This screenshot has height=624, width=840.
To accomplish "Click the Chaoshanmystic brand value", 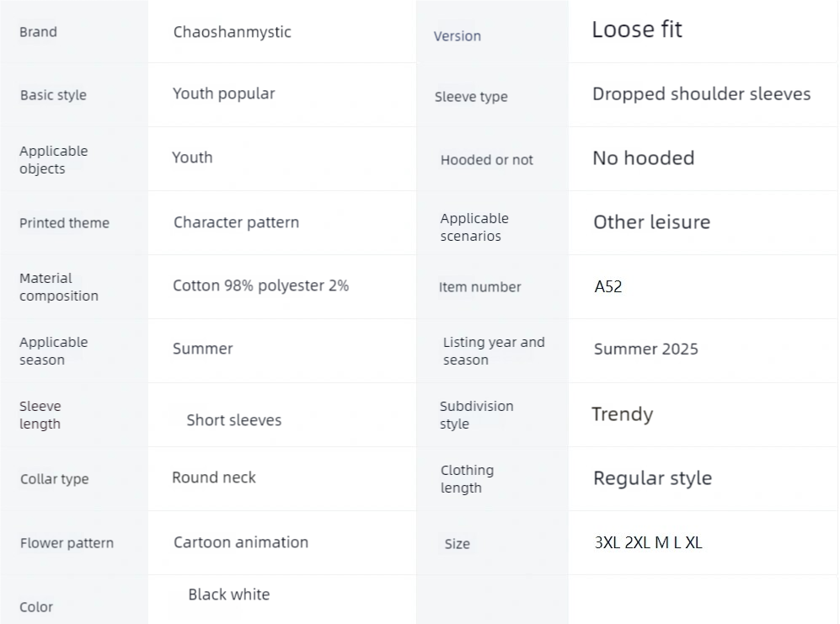I will 232,32.
